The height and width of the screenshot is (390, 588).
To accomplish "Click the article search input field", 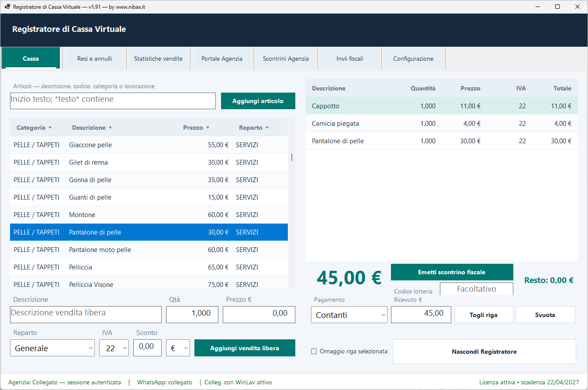I will 113,101.
